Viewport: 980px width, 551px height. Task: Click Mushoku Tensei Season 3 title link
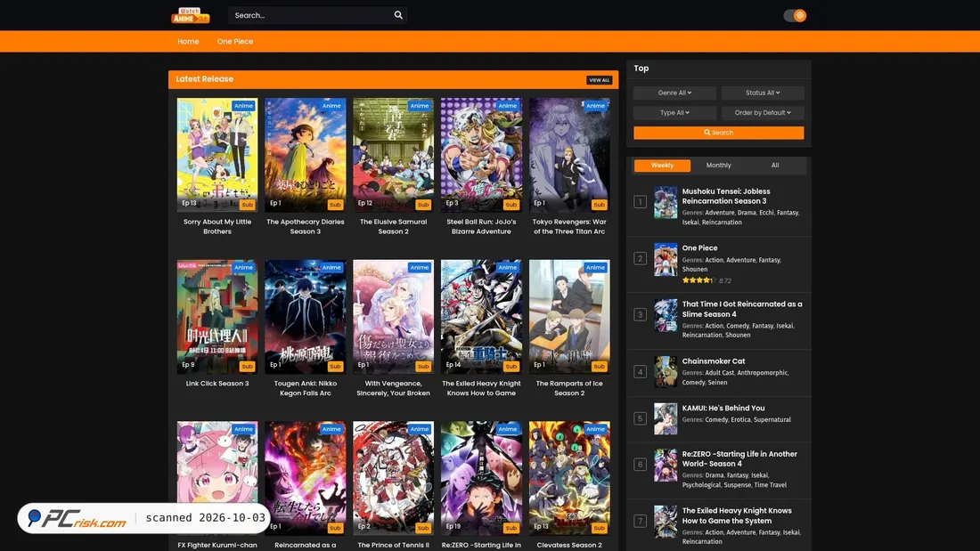[x=725, y=196]
